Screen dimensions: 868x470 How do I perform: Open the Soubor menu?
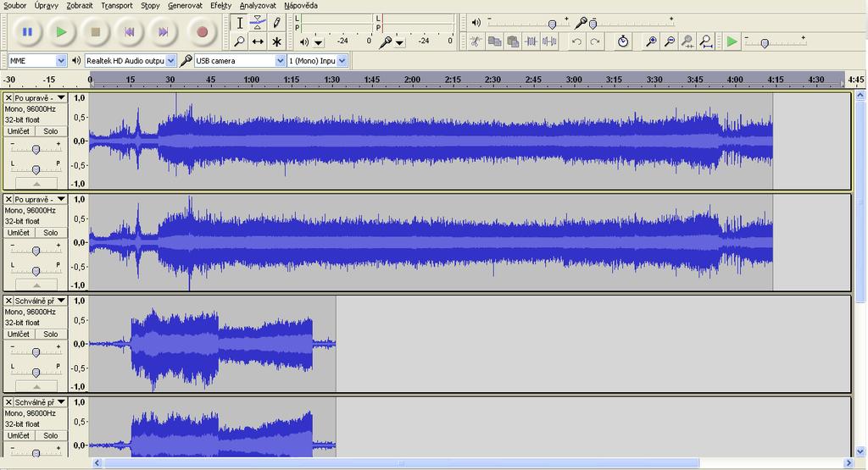15,6
